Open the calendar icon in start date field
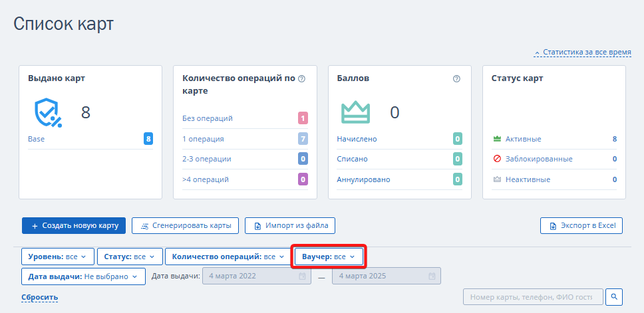This screenshot has width=644, height=313. (x=302, y=276)
